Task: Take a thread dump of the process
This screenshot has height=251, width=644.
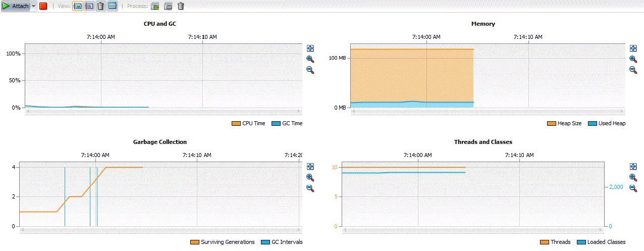Action: (155, 6)
